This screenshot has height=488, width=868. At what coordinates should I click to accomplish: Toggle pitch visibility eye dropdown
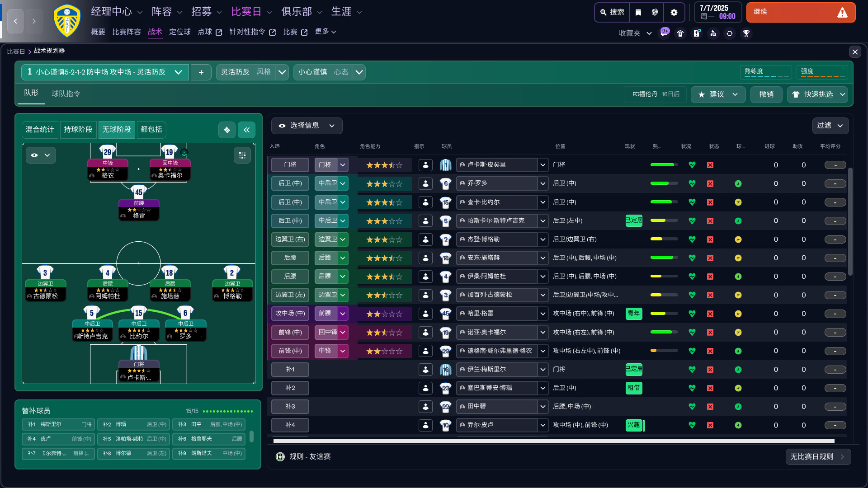tap(40, 155)
